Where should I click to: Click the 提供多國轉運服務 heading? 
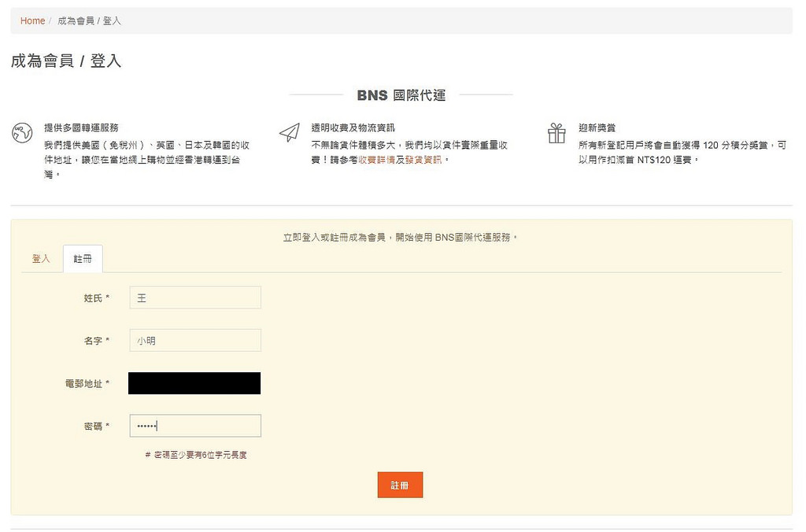(81, 127)
